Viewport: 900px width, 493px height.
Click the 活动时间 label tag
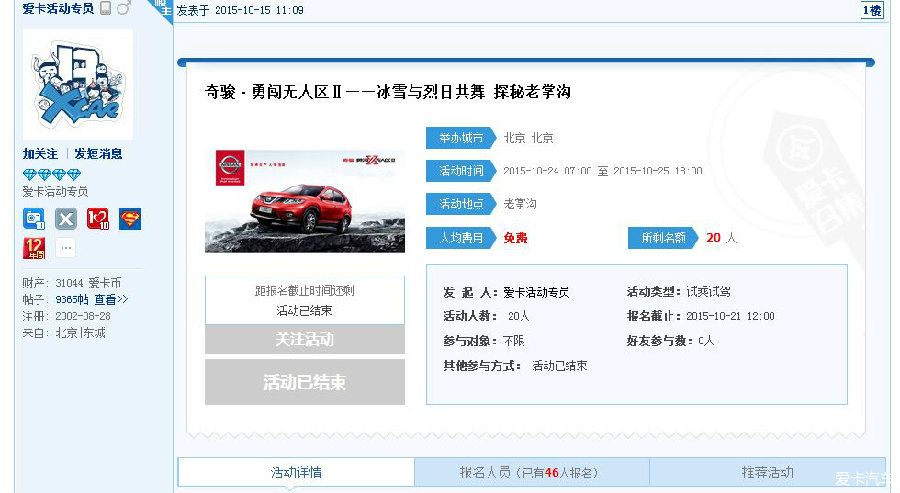[x=461, y=170]
